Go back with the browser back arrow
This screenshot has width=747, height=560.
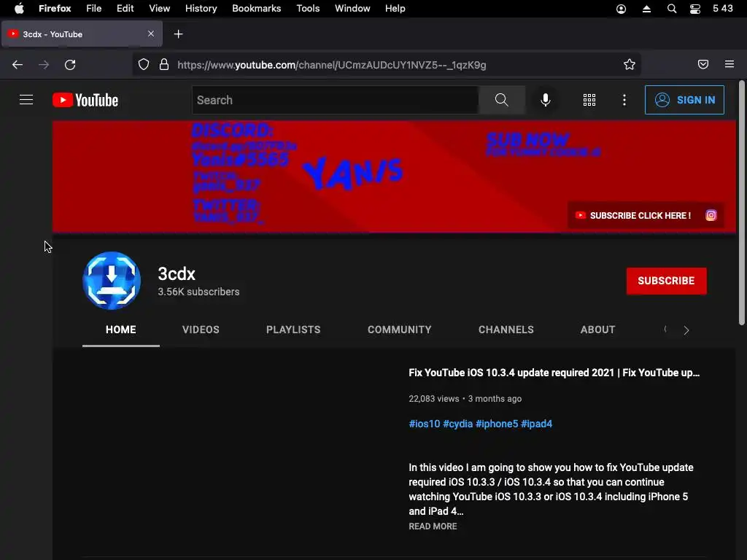(x=18, y=65)
